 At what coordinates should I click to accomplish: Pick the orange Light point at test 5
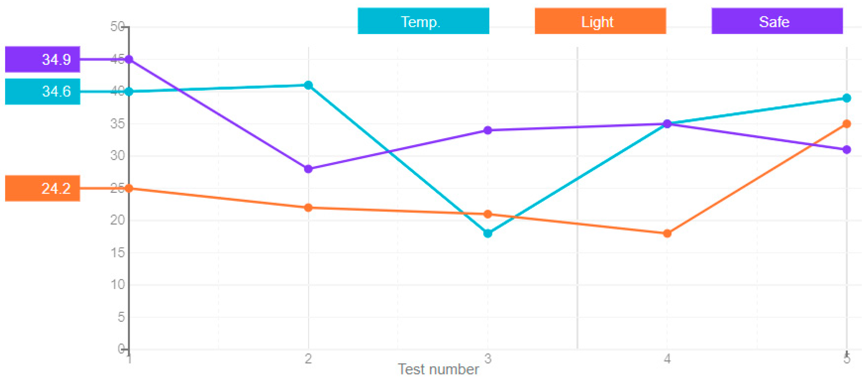[x=847, y=124]
